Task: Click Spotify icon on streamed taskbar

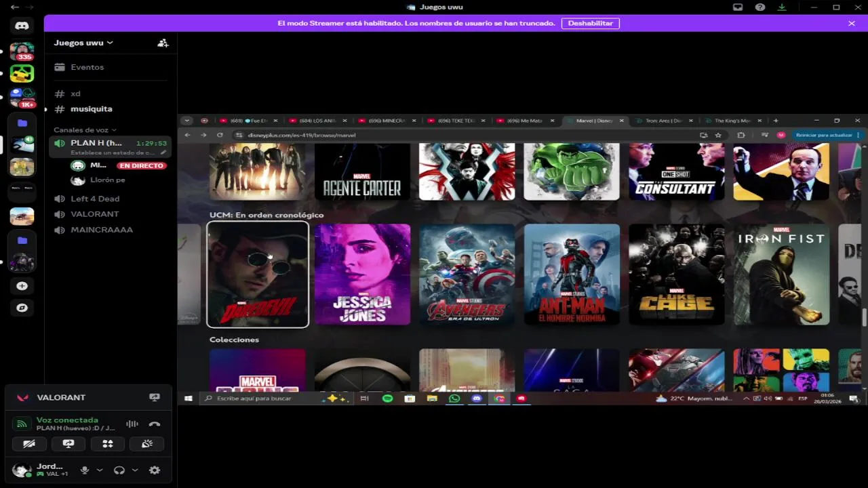Action: (387, 399)
